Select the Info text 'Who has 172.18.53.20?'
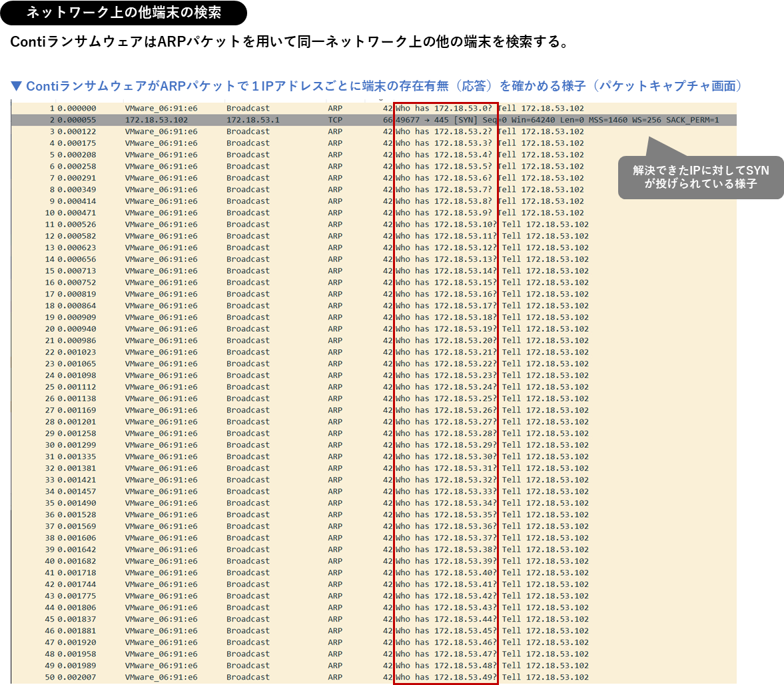The height and width of the screenshot is (685, 784). point(445,340)
